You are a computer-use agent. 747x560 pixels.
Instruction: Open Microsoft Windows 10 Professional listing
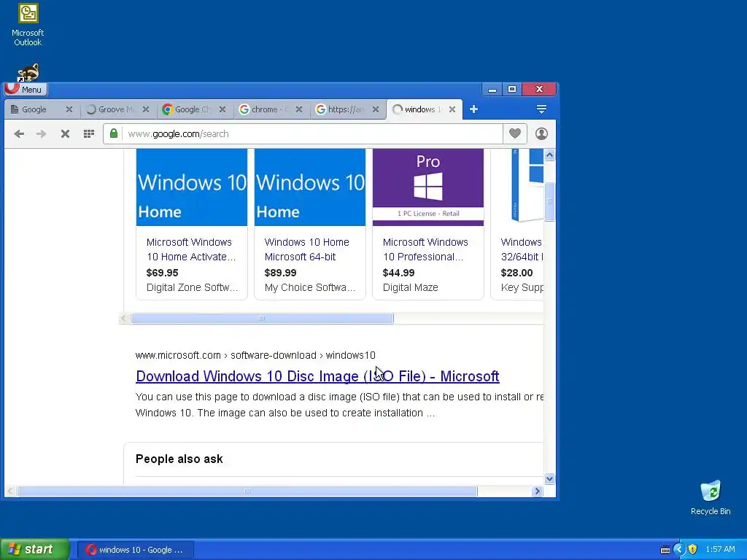(x=425, y=249)
